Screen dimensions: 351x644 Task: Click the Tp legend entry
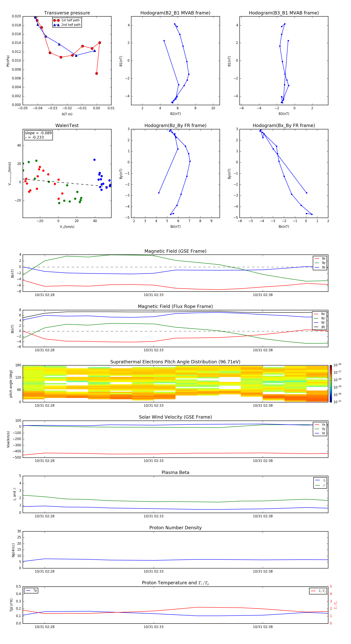[31, 591]
